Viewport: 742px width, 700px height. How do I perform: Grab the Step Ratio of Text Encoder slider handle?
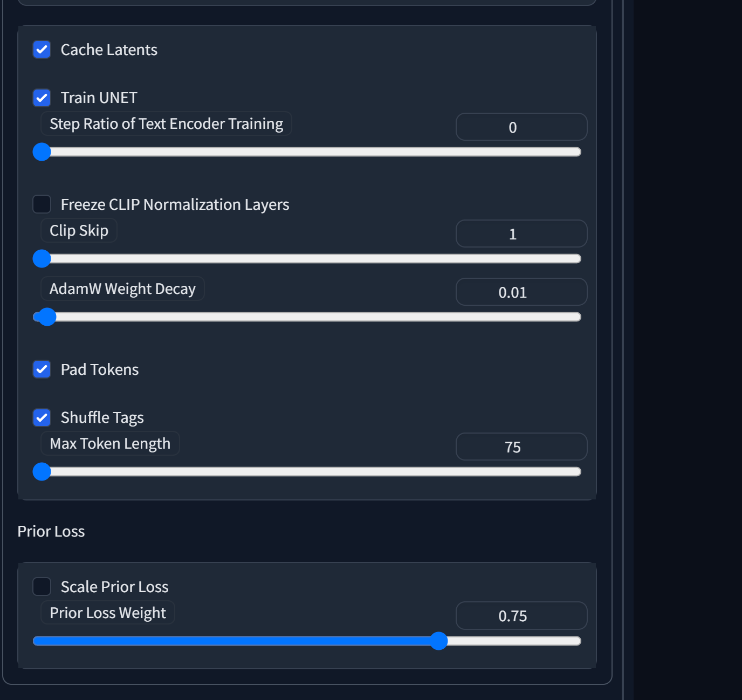[x=42, y=152]
